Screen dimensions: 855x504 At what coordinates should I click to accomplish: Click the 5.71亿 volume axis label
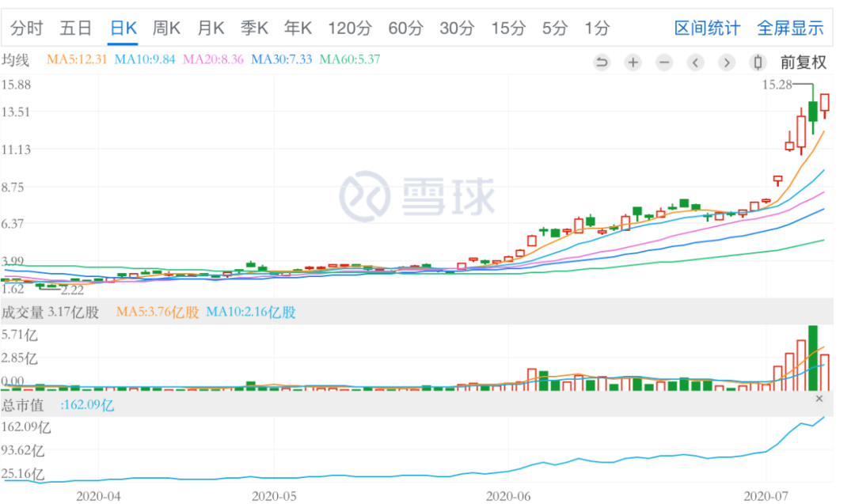pyautogui.click(x=19, y=335)
